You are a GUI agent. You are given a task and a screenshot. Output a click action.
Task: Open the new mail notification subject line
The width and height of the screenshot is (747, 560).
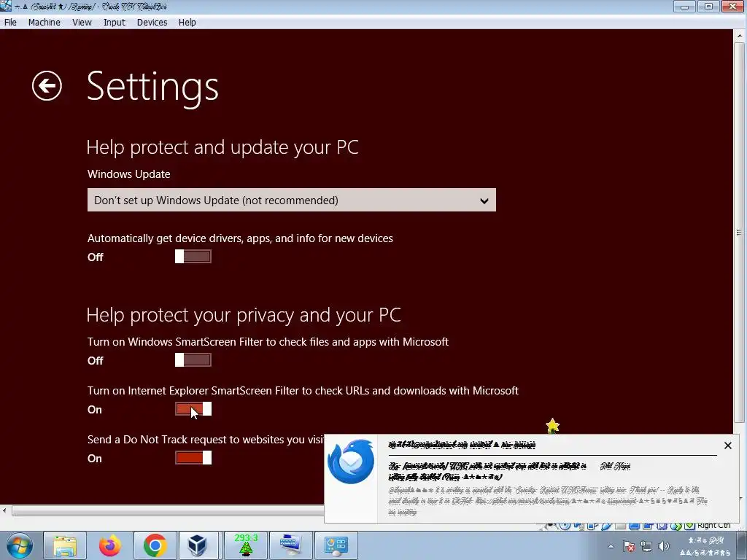487,471
